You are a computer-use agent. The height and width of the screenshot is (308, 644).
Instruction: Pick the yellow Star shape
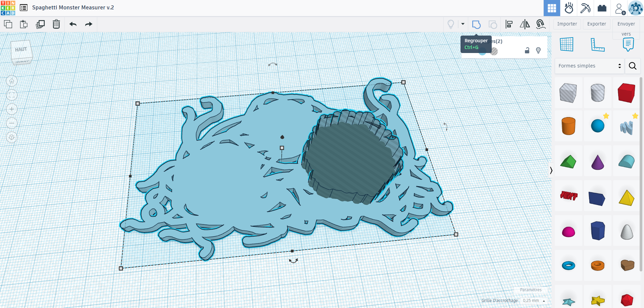597,300
